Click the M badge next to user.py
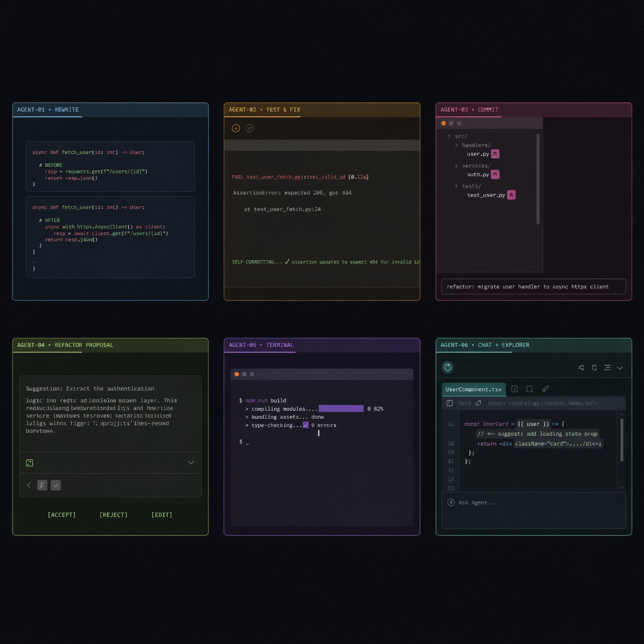Viewport: 644px width, 644px height. pos(495,154)
